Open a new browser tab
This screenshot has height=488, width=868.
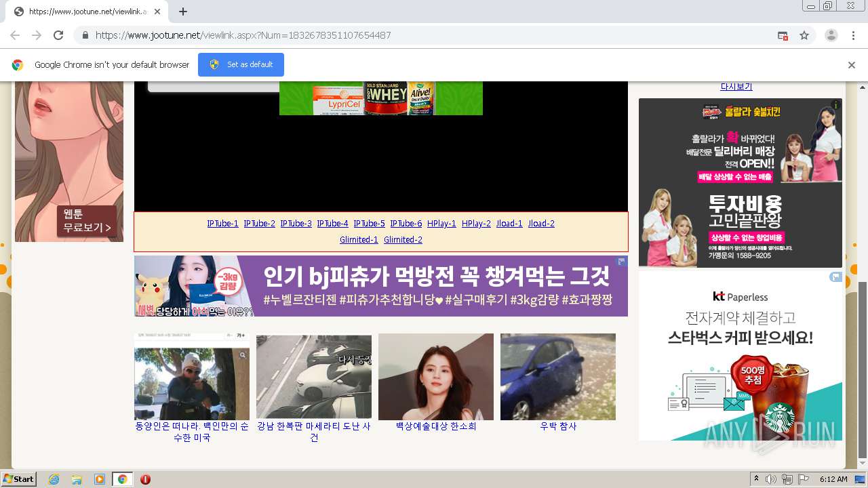coord(183,12)
